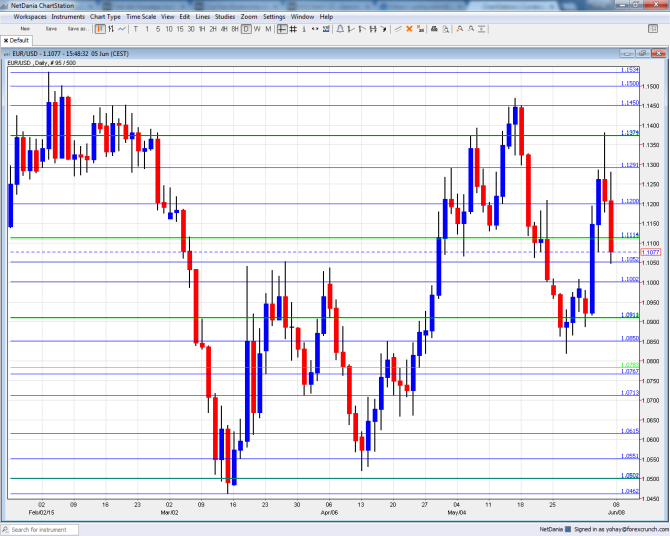Screen dimensions: 670x536
Task: Select the 4H time scale
Action: click(224, 29)
